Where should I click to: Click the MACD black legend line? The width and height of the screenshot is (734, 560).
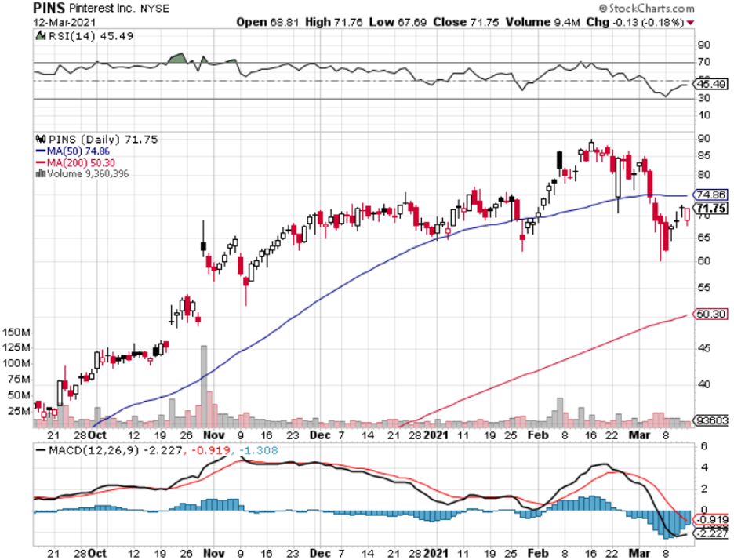point(42,450)
